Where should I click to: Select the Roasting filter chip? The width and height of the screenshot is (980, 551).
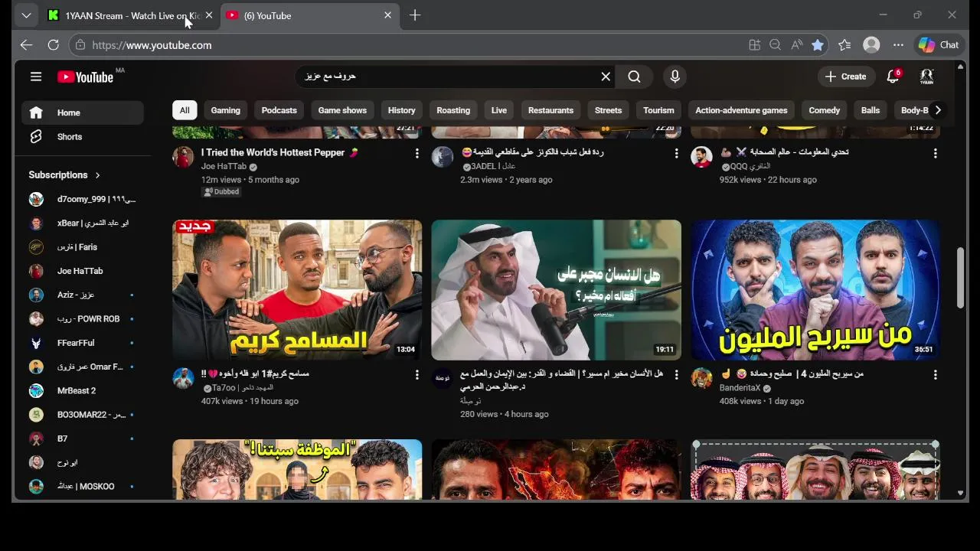coord(453,110)
